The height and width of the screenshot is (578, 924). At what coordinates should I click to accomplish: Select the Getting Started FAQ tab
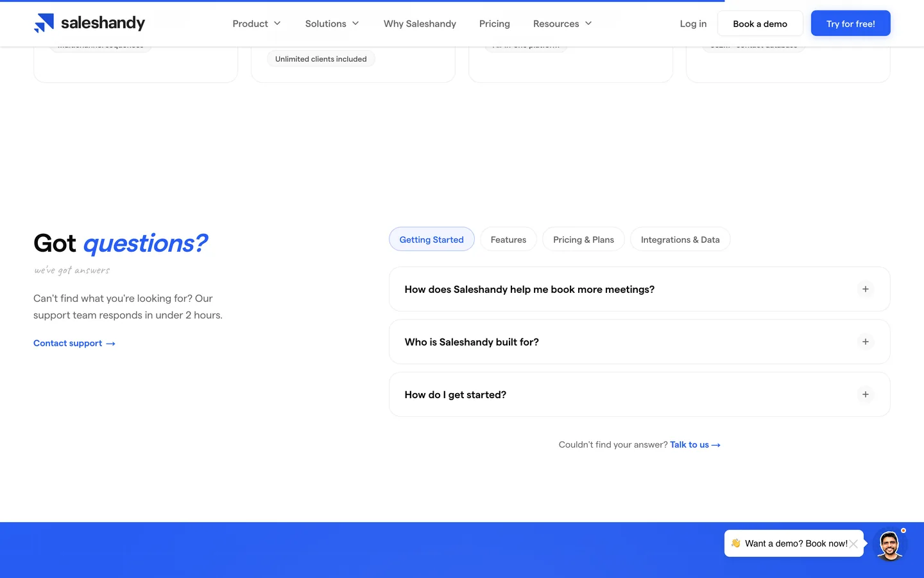pos(431,240)
